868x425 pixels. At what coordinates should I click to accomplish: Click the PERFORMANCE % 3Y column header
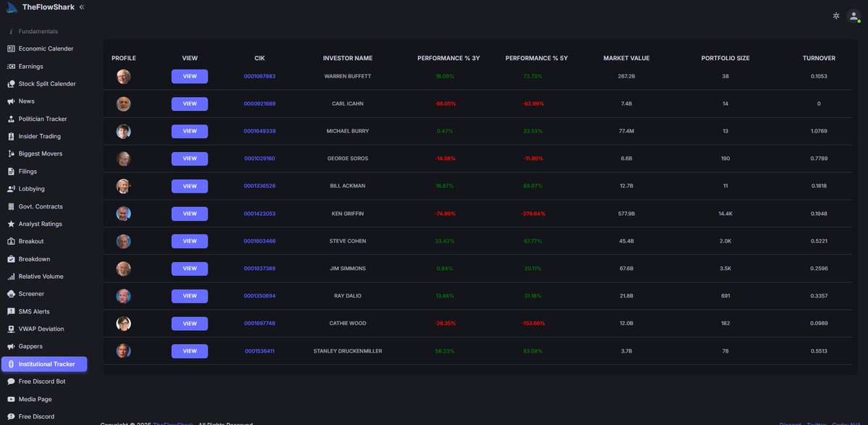[x=448, y=58]
